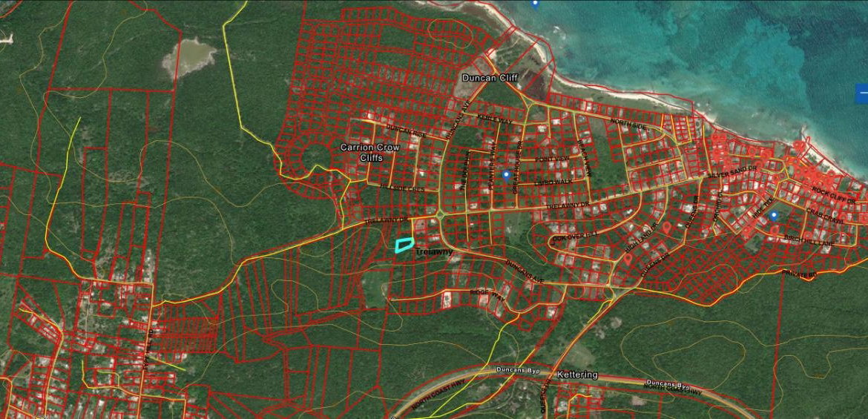The height and width of the screenshot is (419, 868).
Task: Click the SILVER SAND DR street label
Action: click(x=731, y=171)
